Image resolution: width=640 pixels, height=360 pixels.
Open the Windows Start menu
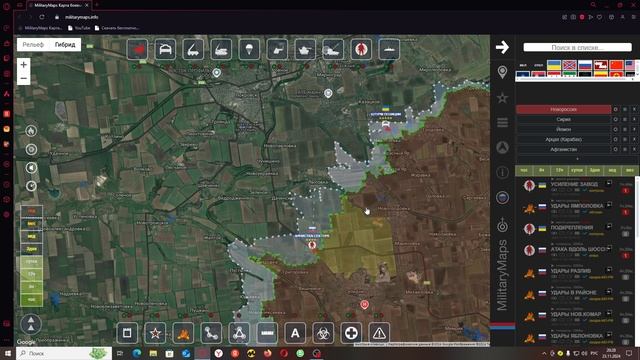(x=8, y=353)
